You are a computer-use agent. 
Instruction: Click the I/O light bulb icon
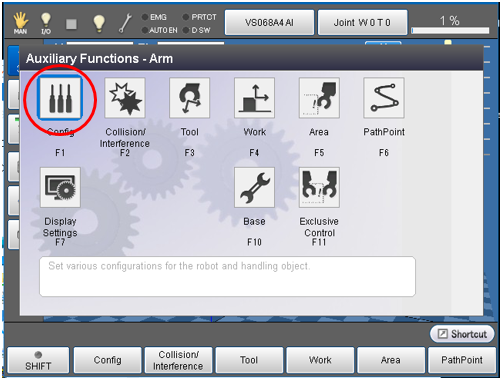tap(46, 23)
